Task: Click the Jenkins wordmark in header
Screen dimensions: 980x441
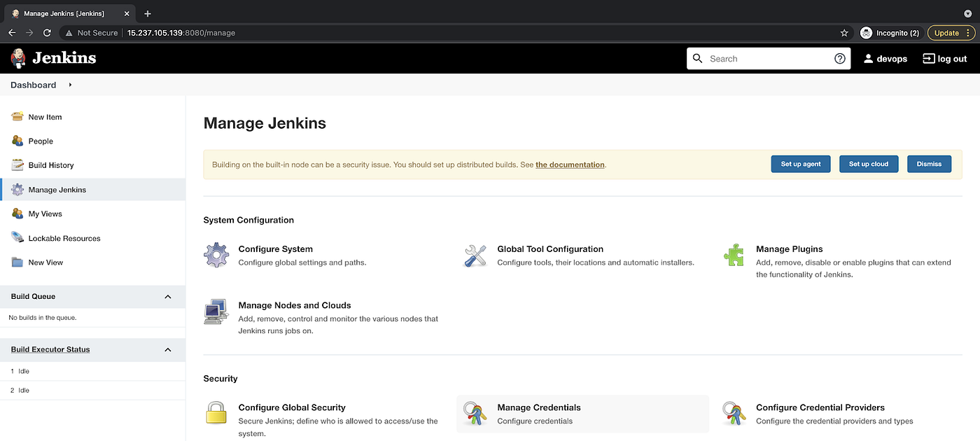Action: [x=64, y=58]
